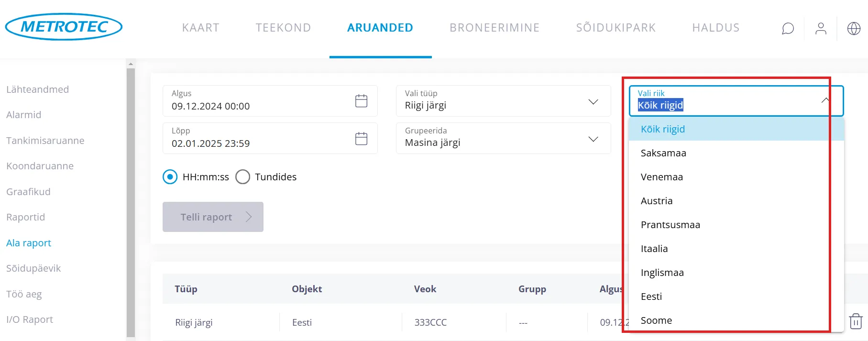
Task: Click the sidebar vertical scrollbar
Action: coord(131,201)
